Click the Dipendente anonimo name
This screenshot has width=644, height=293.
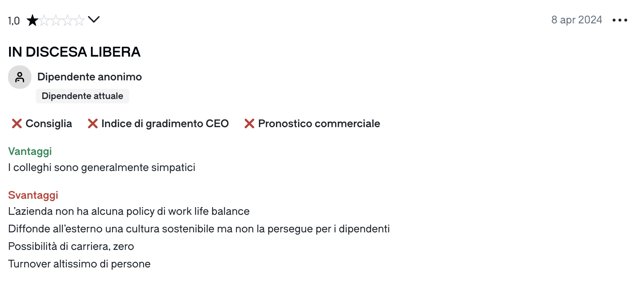point(89,77)
